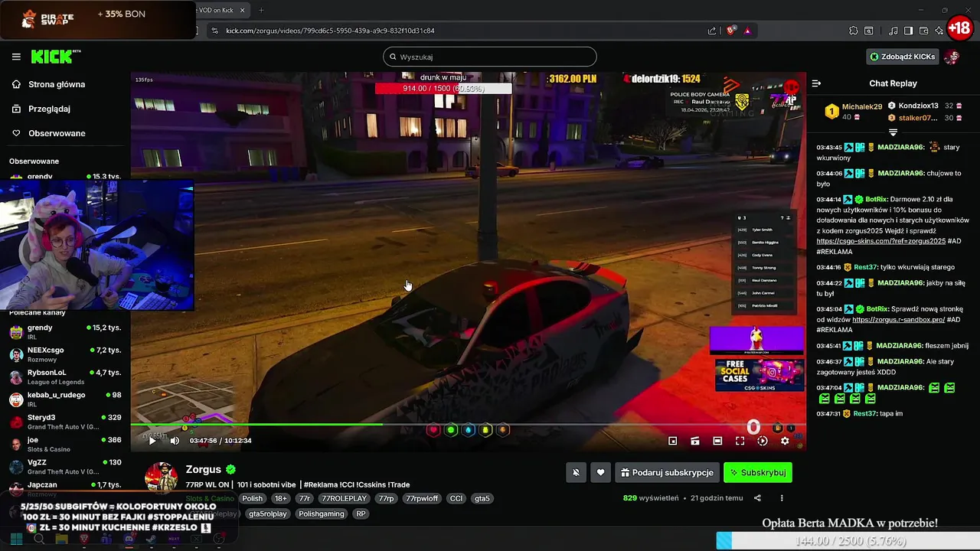The height and width of the screenshot is (551, 980).
Task: Collapse the Chat Replay panel
Action: pyautogui.click(x=816, y=83)
